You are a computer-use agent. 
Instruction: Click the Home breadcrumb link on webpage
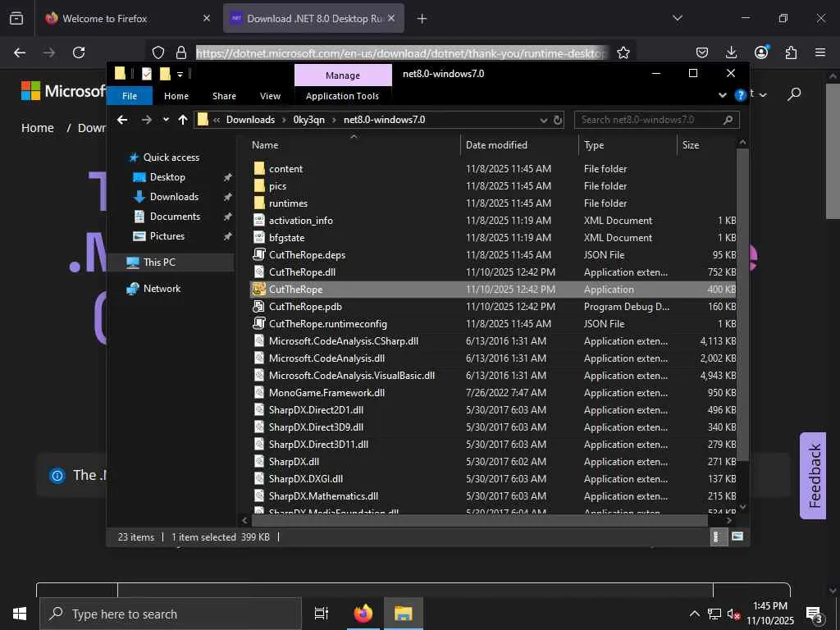point(38,128)
